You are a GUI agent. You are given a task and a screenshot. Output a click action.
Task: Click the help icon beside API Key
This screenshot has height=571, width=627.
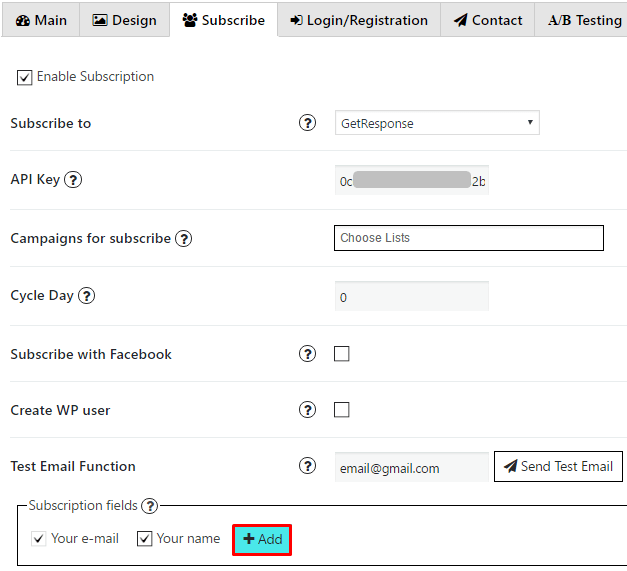pyautogui.click(x=73, y=180)
